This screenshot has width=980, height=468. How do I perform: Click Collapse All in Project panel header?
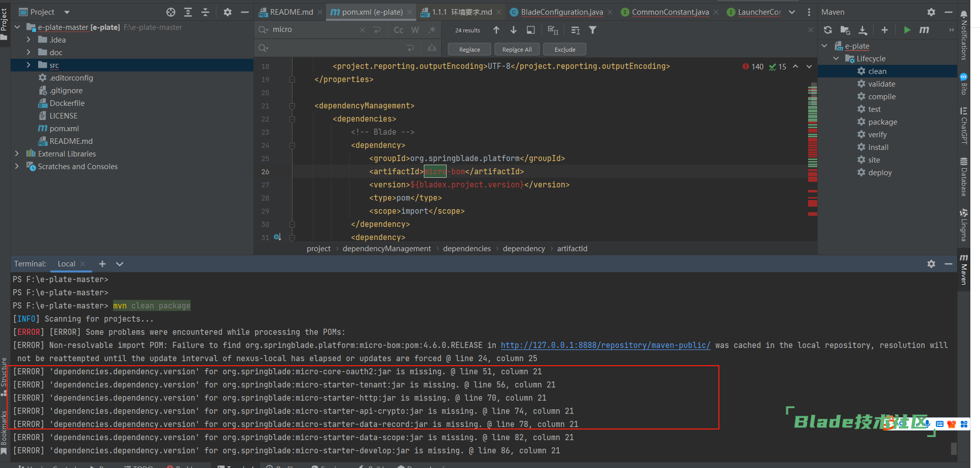[x=205, y=12]
